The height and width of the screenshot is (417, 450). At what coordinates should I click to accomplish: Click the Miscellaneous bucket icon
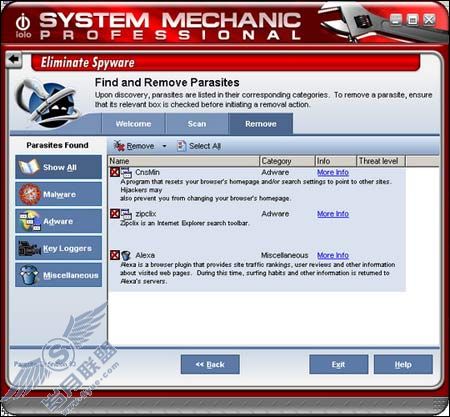point(29,275)
